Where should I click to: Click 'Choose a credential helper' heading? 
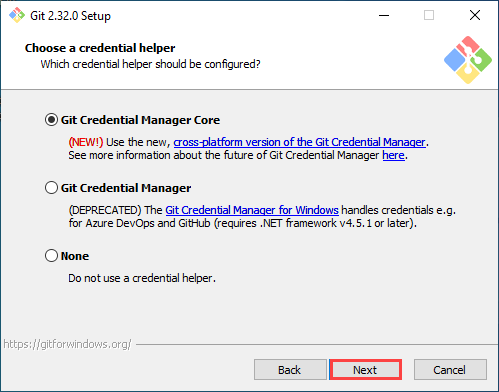(x=100, y=48)
